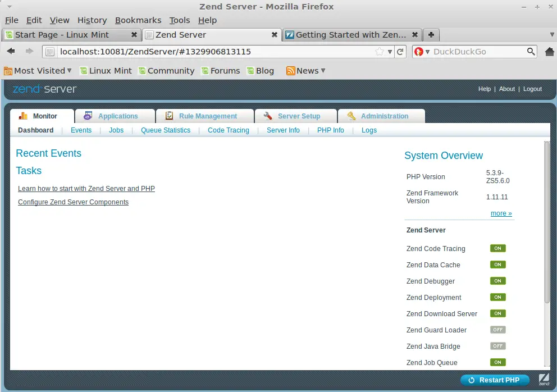Viewport: 557px width, 392px height.
Task: Click the Monitor bar chart icon
Action: [x=23, y=116]
